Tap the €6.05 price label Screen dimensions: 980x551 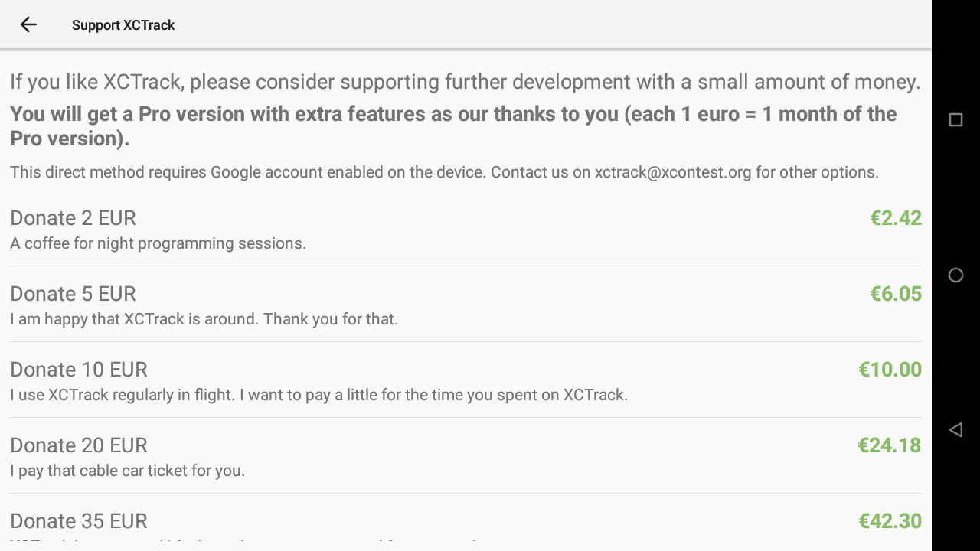coord(896,294)
